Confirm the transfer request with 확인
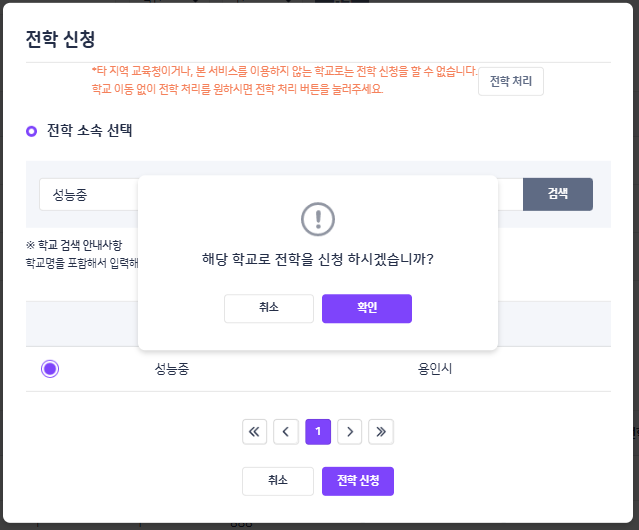 [x=366, y=308]
